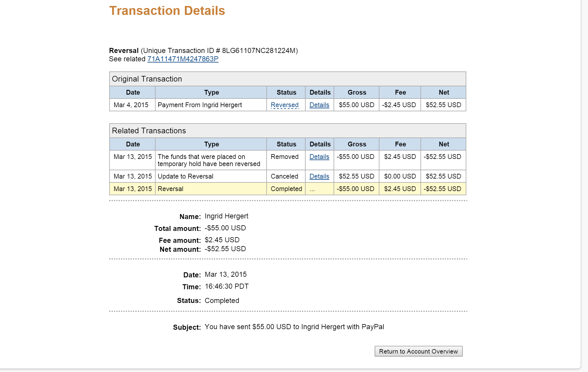Click the Date column header in Original Transaction

133,93
